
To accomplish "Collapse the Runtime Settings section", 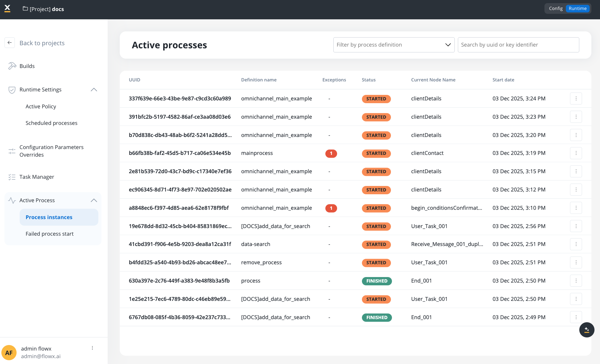I will click(x=94, y=90).
